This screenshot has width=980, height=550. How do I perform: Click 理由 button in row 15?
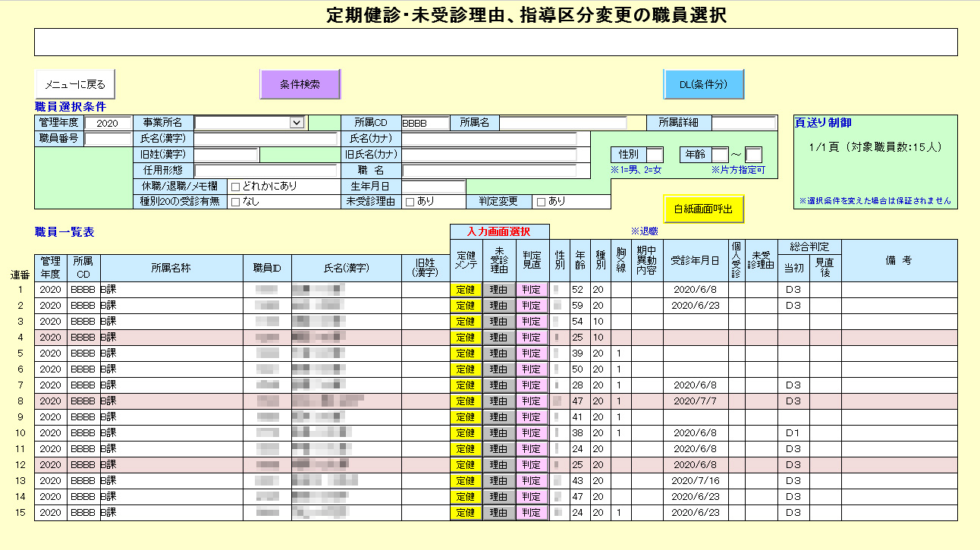498,513
